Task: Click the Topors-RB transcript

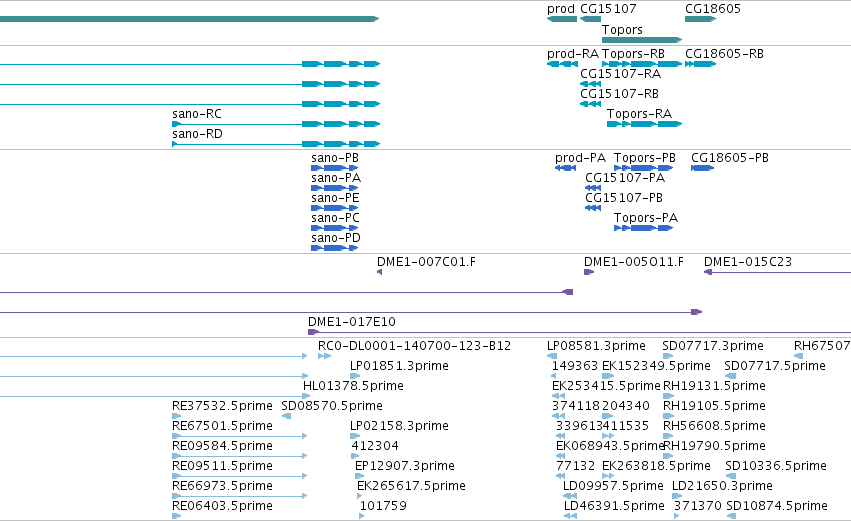Action: click(x=642, y=64)
